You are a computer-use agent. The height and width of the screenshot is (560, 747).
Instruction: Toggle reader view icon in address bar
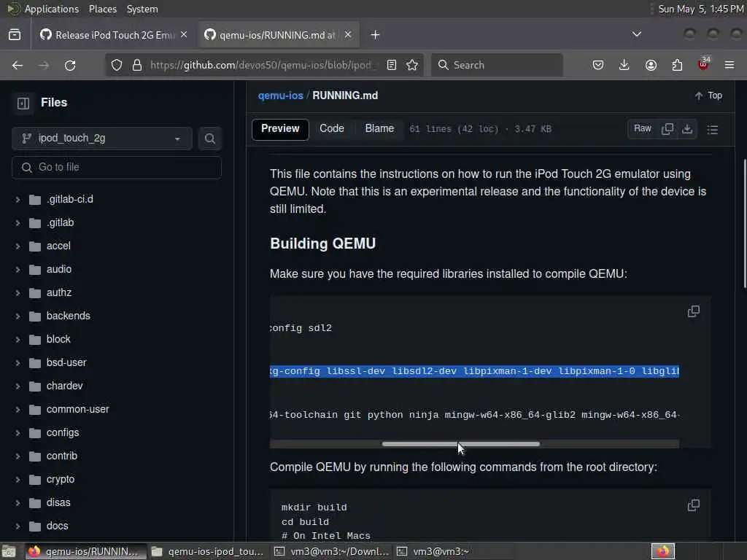coord(392,65)
